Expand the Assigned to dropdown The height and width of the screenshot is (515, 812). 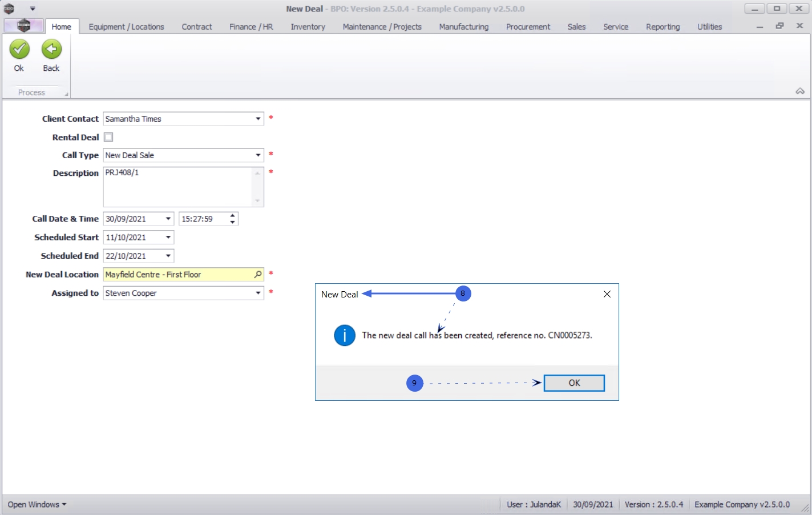click(258, 293)
